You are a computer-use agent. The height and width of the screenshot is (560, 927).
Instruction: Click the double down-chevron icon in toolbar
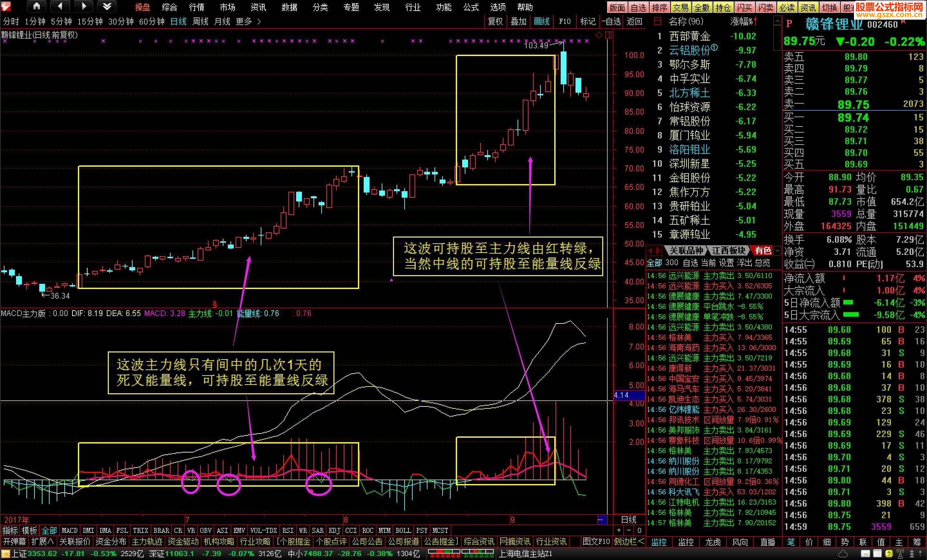point(107,6)
